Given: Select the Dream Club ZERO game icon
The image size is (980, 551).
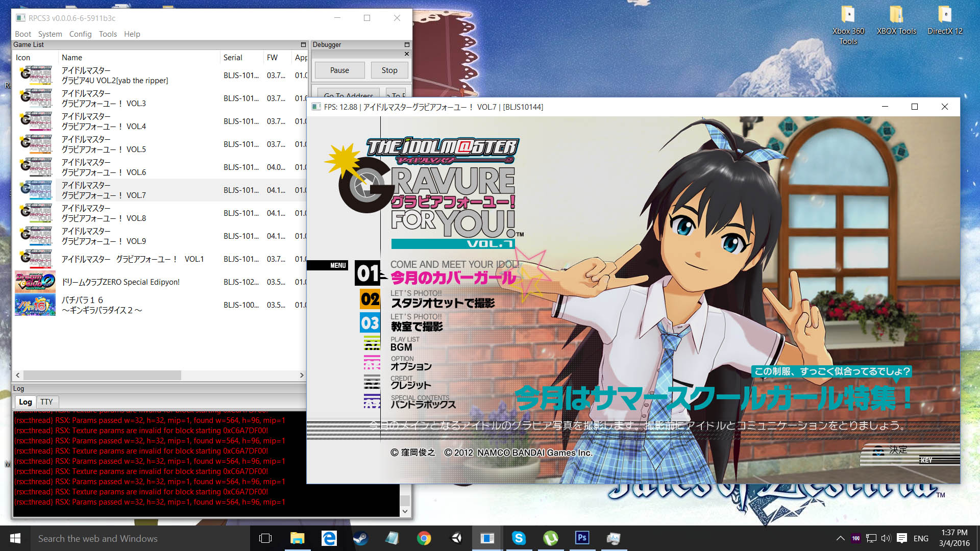Looking at the screenshot, I should (x=35, y=282).
